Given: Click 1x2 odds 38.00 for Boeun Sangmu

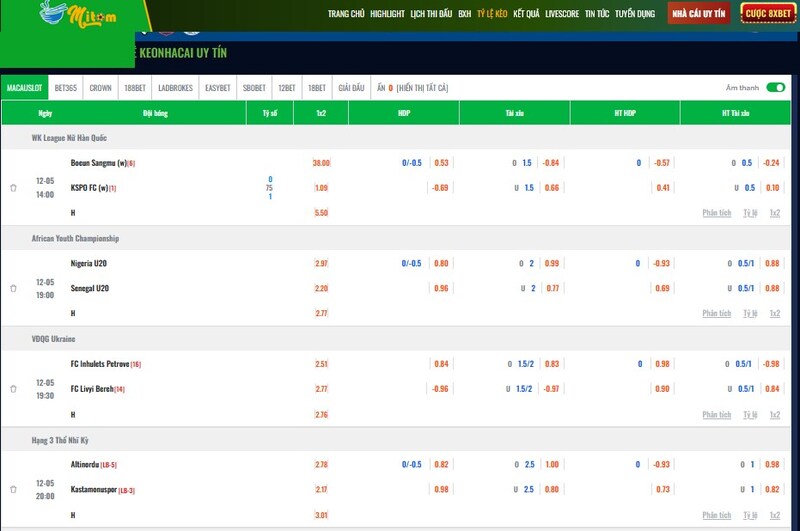Looking at the screenshot, I should pos(321,163).
